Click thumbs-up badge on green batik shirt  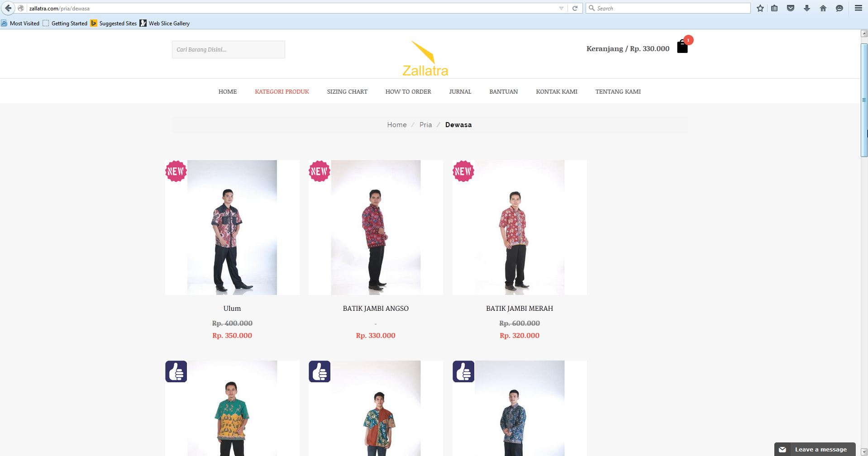(x=176, y=371)
